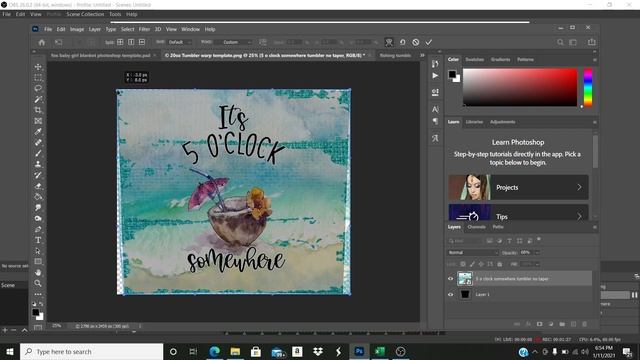640x360 pixels.
Task: Select the Frame tool
Action: [38, 121]
